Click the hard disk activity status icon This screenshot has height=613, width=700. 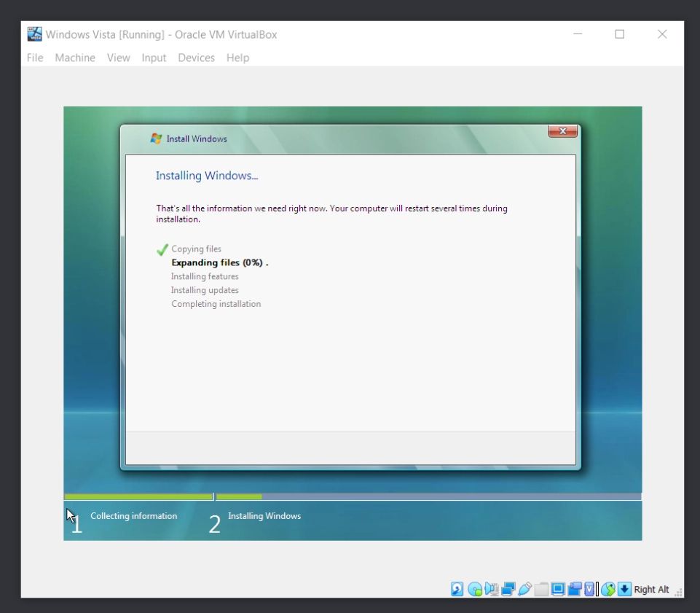tap(457, 589)
